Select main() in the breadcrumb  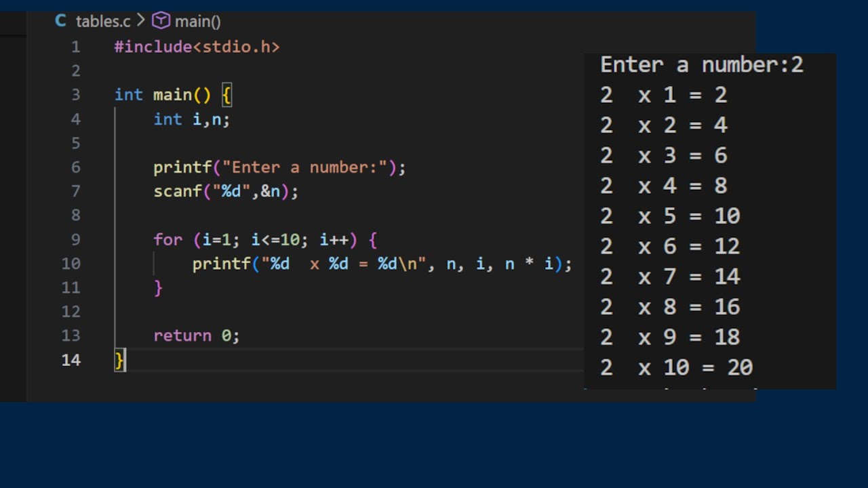[197, 22]
